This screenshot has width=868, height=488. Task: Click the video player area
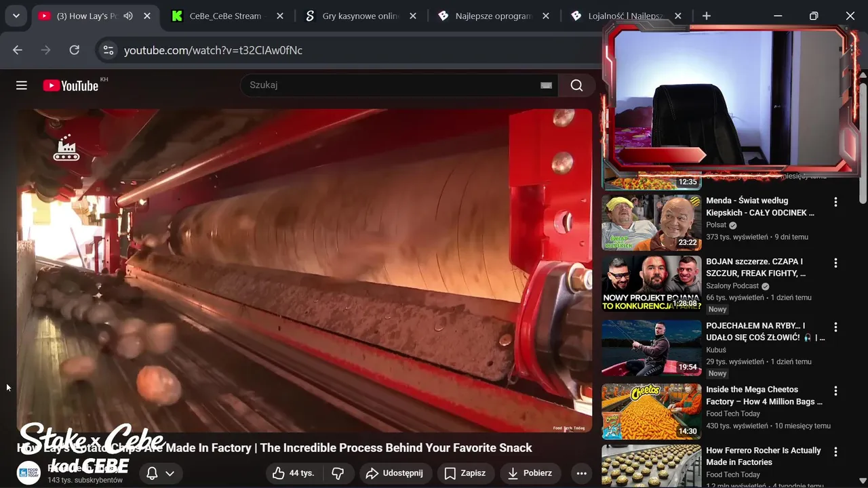click(304, 270)
